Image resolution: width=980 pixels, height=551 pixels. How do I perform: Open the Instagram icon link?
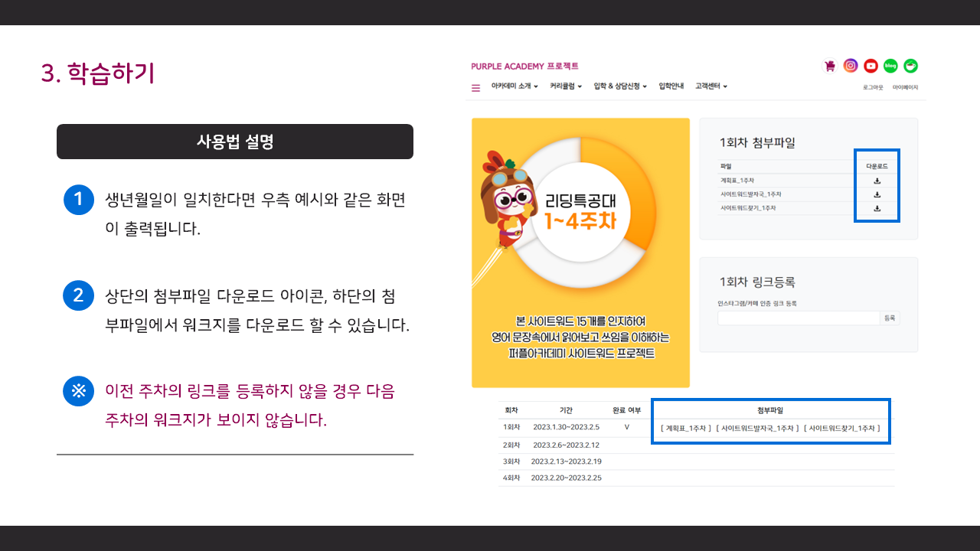pos(851,66)
